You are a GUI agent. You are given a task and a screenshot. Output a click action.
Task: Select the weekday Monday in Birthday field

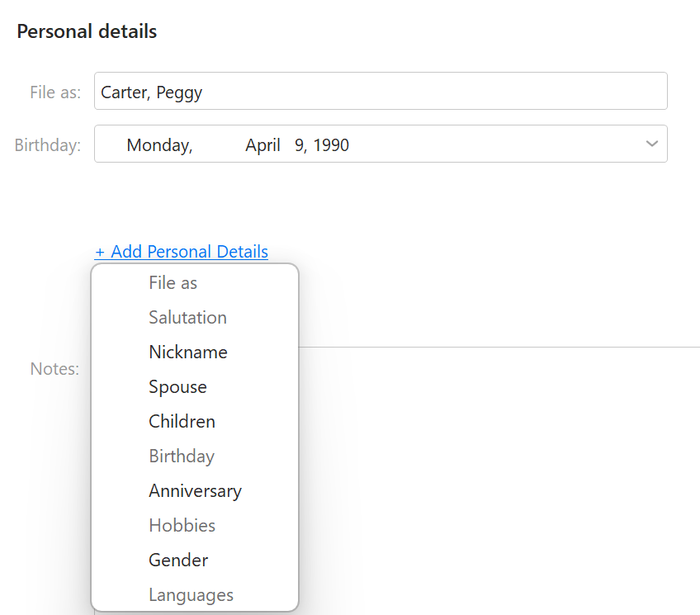(x=159, y=145)
